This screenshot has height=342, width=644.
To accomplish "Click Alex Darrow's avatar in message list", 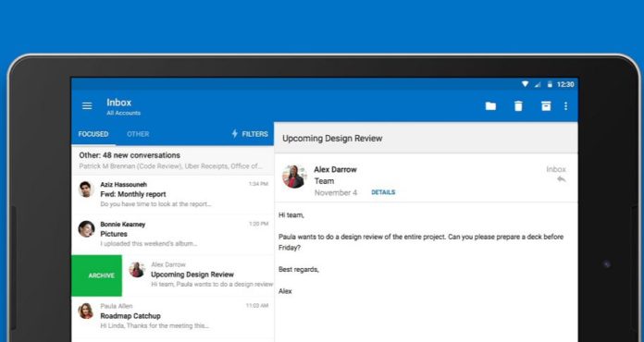I will pyautogui.click(x=137, y=269).
